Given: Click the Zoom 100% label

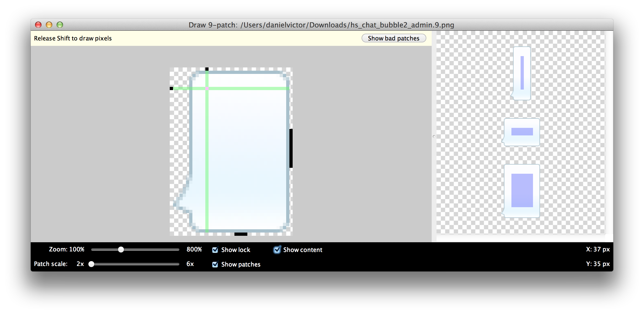Looking at the screenshot, I should pyautogui.click(x=67, y=249).
